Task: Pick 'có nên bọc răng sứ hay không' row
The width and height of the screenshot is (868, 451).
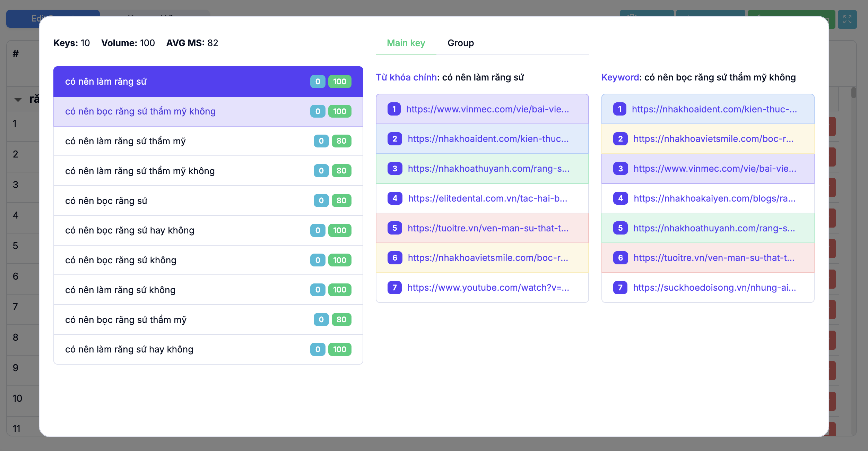Action: click(208, 230)
